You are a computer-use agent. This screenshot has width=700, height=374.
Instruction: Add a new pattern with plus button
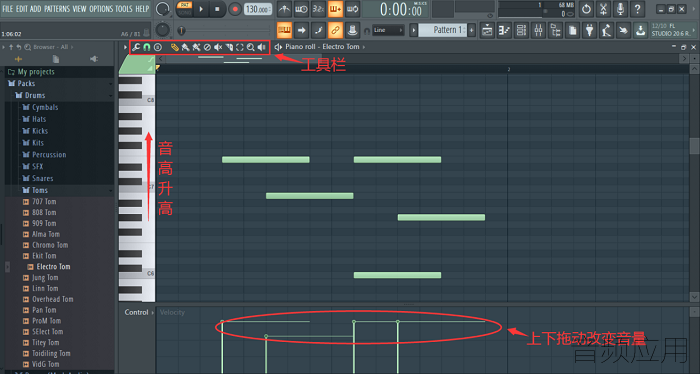[x=471, y=30]
